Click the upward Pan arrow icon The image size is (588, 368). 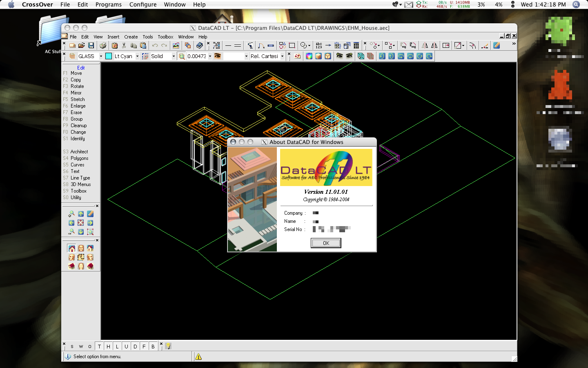(81, 213)
